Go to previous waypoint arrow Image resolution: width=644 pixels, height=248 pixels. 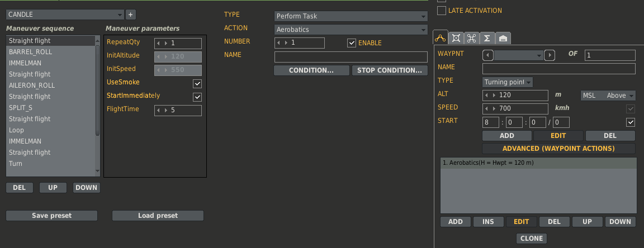click(488, 55)
